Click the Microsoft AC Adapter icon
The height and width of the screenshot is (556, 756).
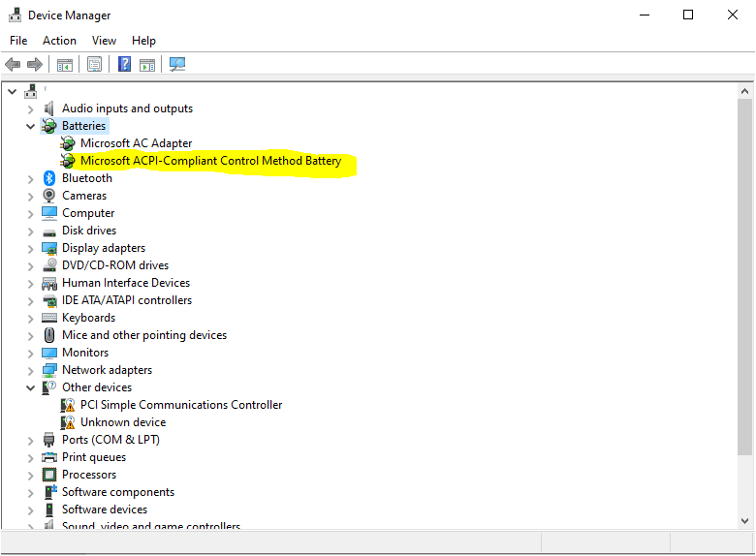point(68,143)
